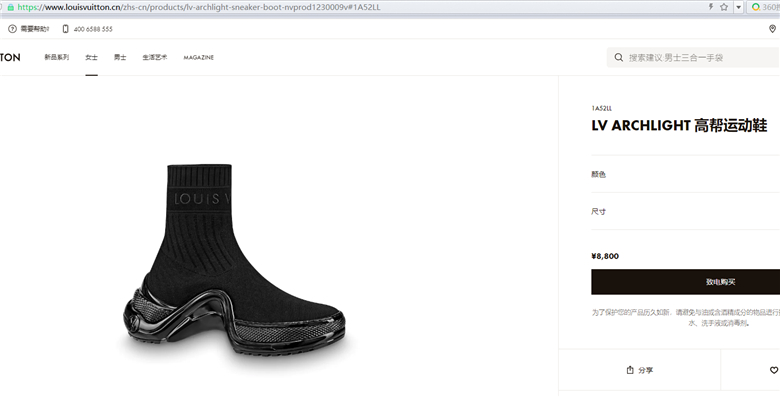Expand the 尺寸 size selector
This screenshot has width=780, height=397.
pos(685,211)
